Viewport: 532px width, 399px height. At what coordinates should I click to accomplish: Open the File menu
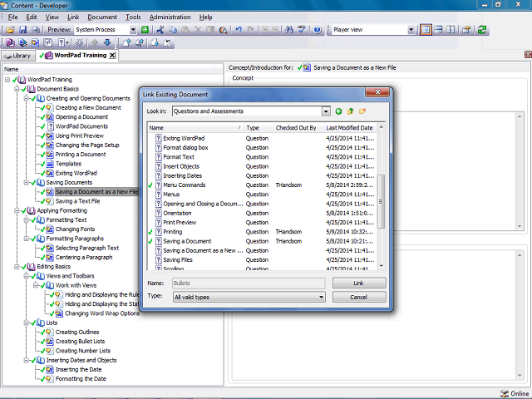(x=13, y=17)
